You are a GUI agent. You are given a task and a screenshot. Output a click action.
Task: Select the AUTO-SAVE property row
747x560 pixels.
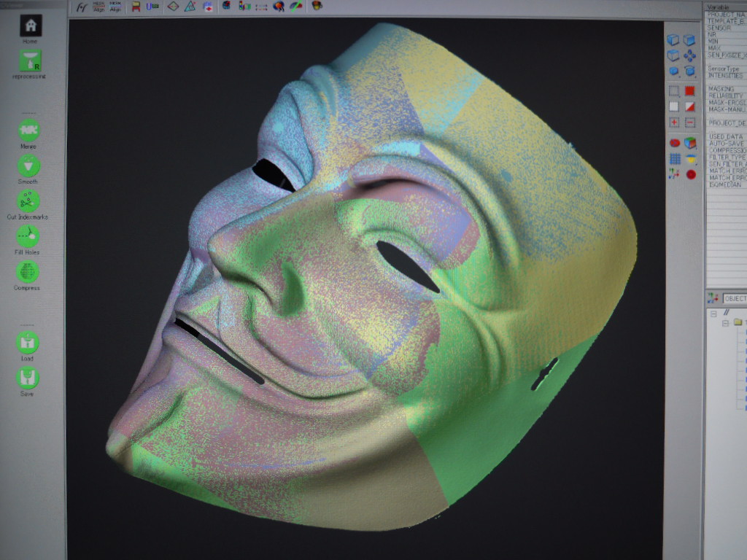pos(726,144)
